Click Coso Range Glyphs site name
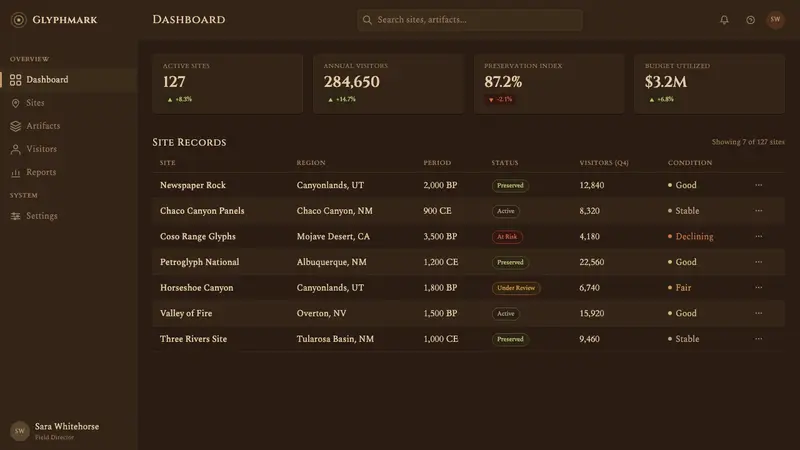The image size is (800, 450). click(198, 236)
